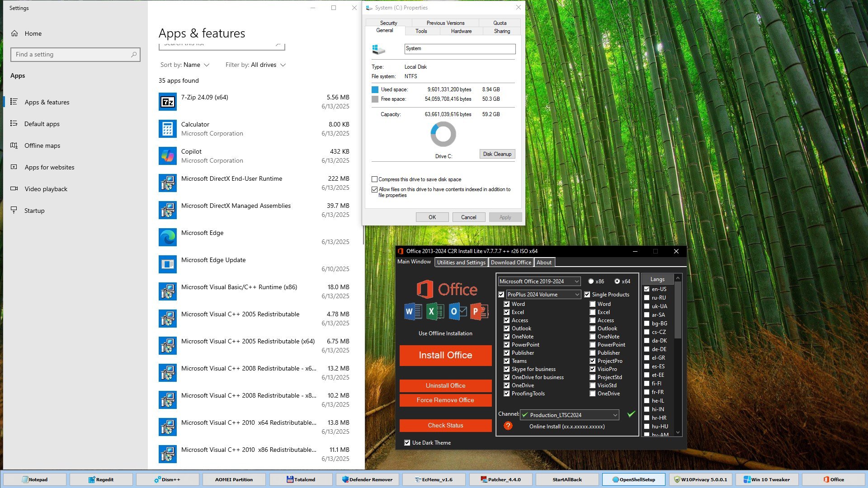
Task: Click the PowerPoint icon in Office installer
Action: pos(479,311)
